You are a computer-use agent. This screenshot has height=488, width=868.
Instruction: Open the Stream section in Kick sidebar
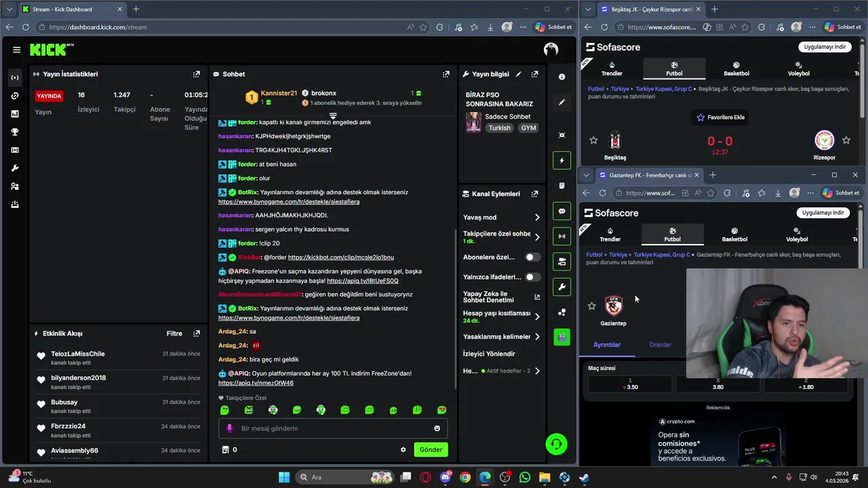pyautogui.click(x=15, y=77)
